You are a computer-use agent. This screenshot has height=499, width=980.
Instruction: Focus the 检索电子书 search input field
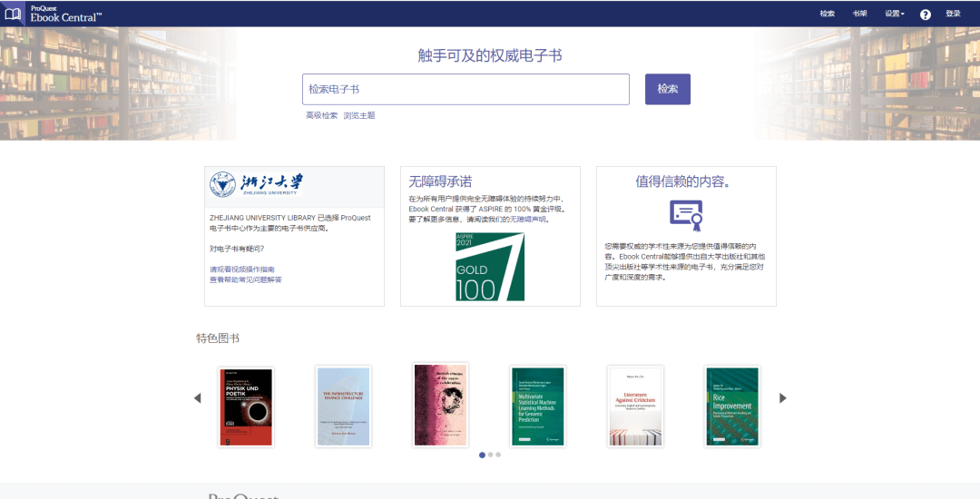click(465, 89)
